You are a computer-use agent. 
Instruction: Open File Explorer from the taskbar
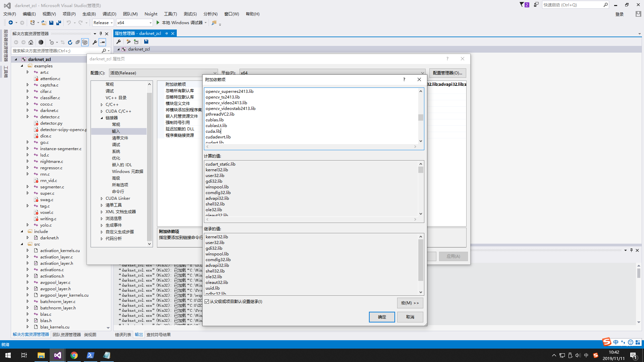(x=41, y=355)
